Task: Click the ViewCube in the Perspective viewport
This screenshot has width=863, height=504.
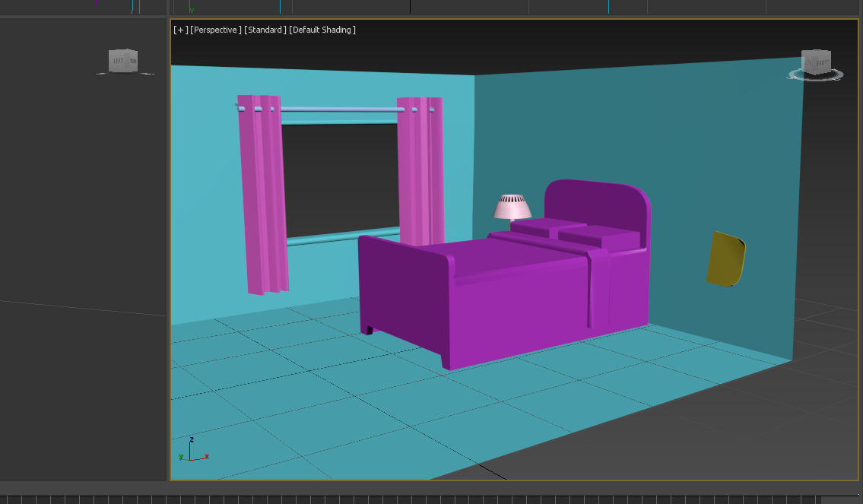Action: click(x=816, y=62)
